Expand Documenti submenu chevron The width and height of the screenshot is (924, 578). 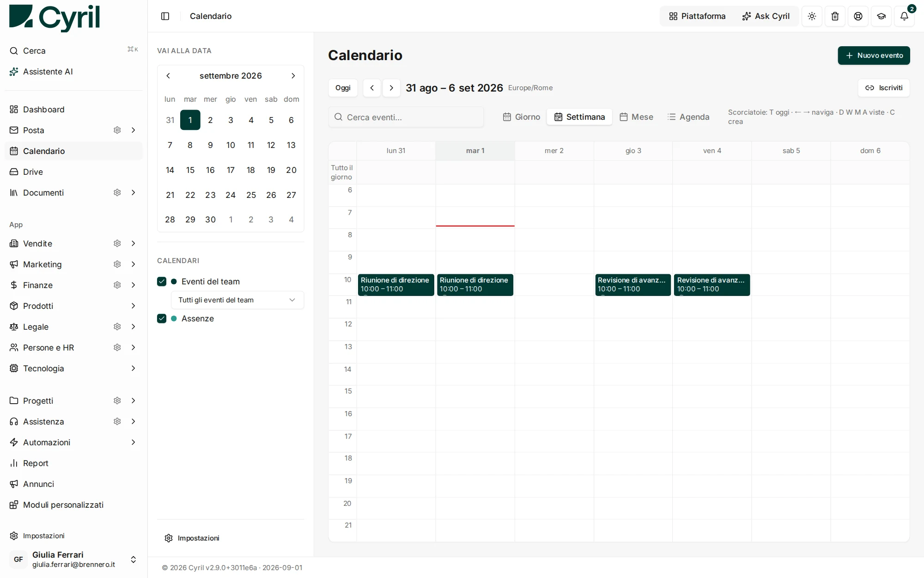(134, 193)
